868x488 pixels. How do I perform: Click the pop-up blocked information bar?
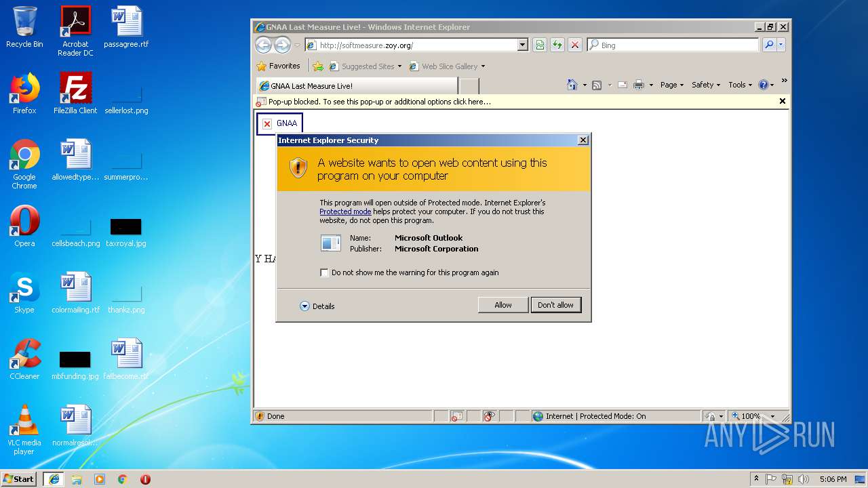520,102
